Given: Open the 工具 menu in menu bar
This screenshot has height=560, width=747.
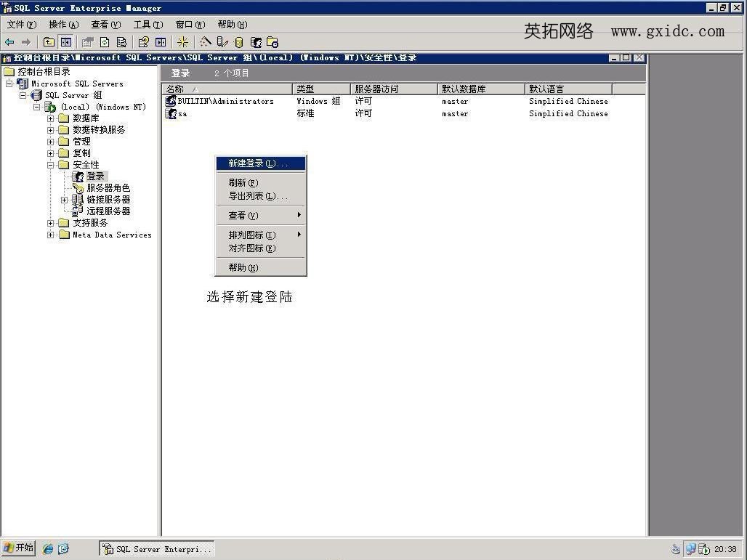Looking at the screenshot, I should 147,25.
